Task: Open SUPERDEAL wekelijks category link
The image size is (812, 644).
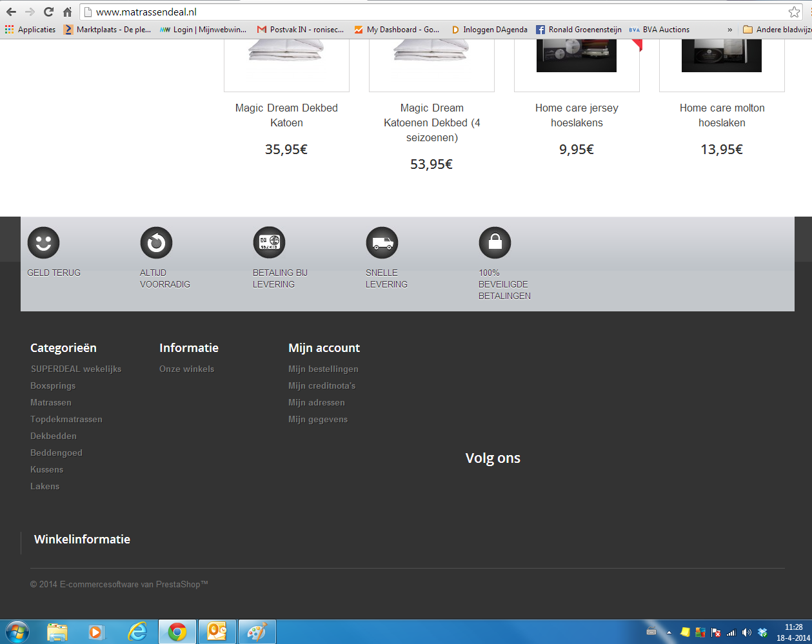Action: click(76, 369)
